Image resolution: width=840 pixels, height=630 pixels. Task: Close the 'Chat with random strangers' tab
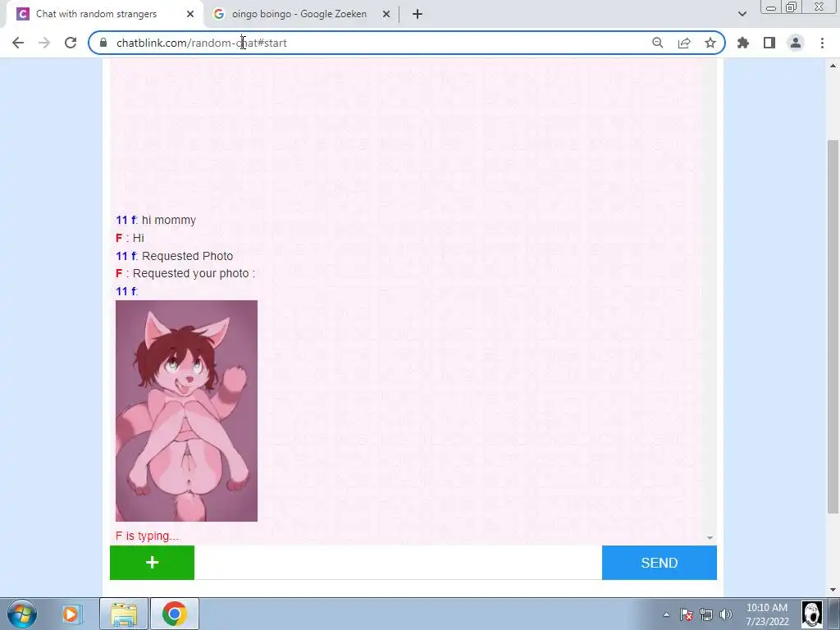(x=190, y=14)
